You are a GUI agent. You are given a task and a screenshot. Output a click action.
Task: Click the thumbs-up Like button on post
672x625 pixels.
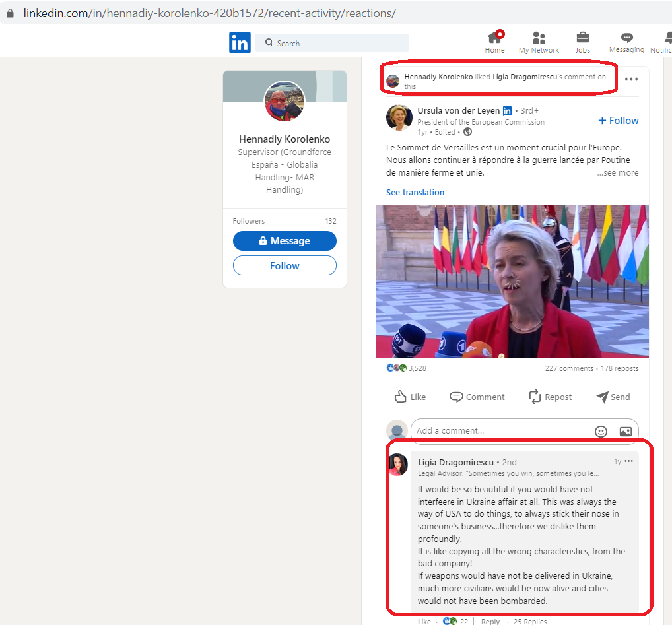point(410,397)
